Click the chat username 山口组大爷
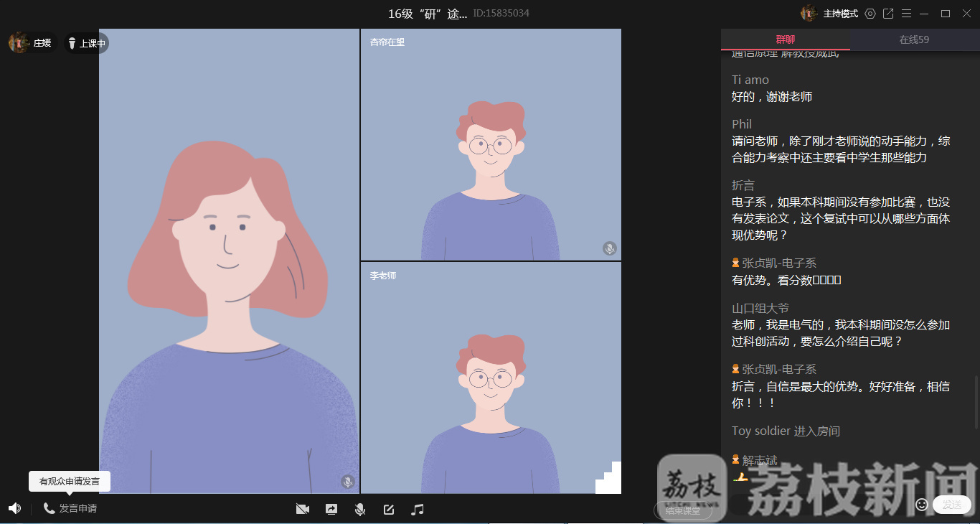 click(760, 308)
